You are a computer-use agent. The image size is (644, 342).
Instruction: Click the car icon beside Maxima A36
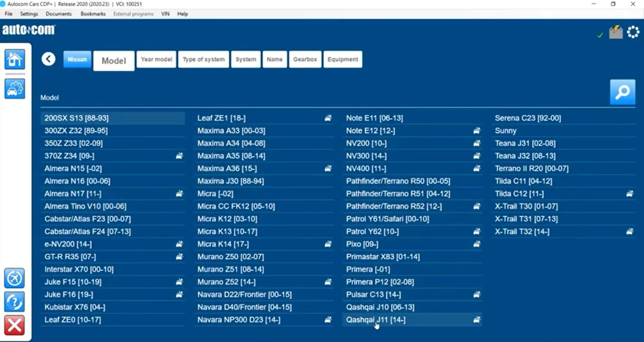pyautogui.click(x=328, y=168)
